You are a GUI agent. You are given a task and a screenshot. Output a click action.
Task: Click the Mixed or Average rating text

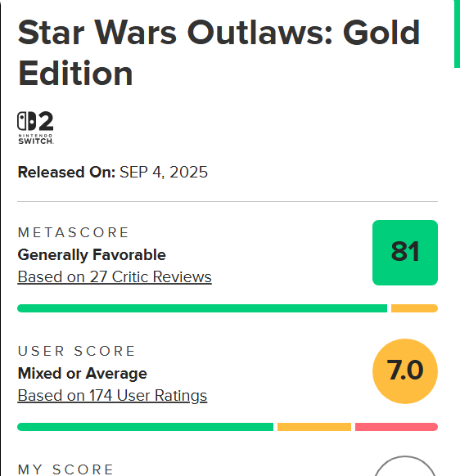click(83, 374)
